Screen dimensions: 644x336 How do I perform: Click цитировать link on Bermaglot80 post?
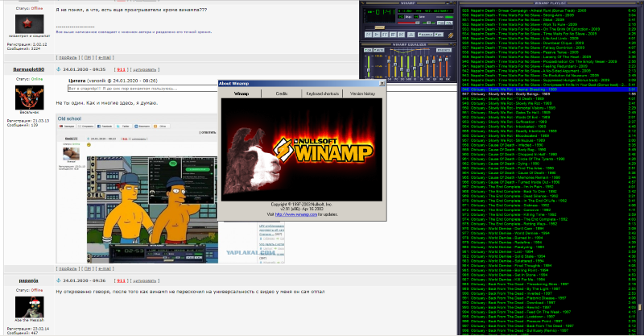144,69
